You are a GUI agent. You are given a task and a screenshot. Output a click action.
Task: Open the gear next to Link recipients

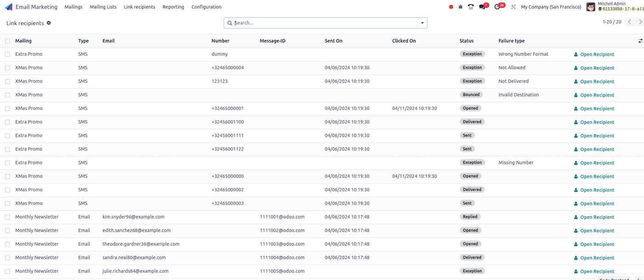[49, 23]
